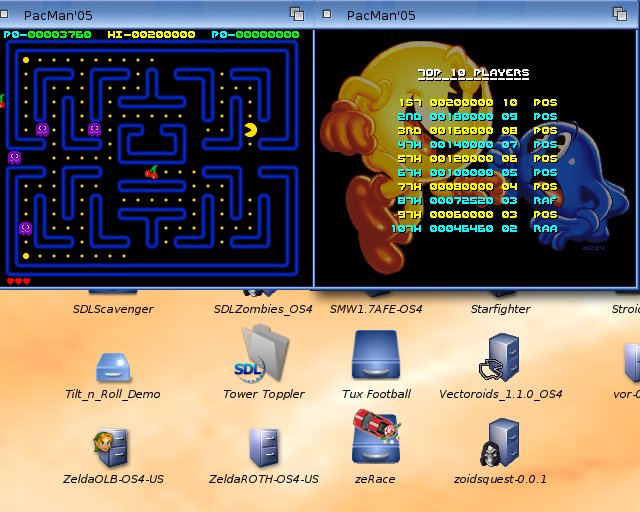The width and height of the screenshot is (640, 512).
Task: Click the SDLScavenger icon label
Action: click(x=113, y=309)
